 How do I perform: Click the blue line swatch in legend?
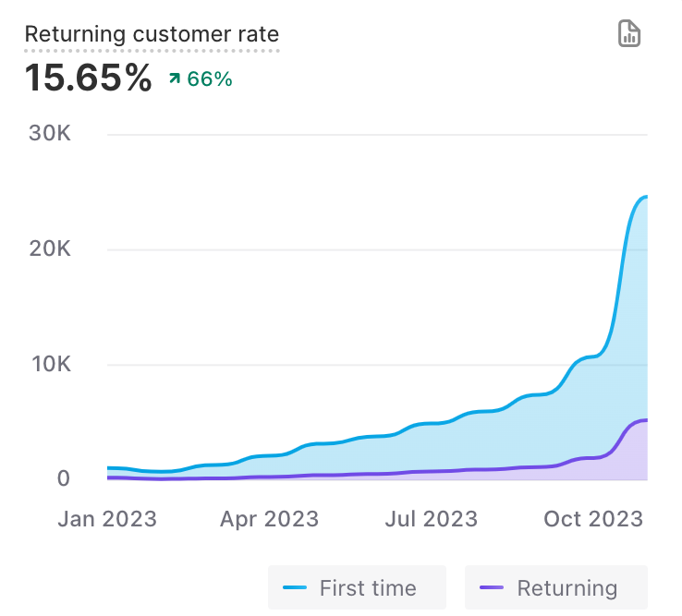click(x=295, y=587)
